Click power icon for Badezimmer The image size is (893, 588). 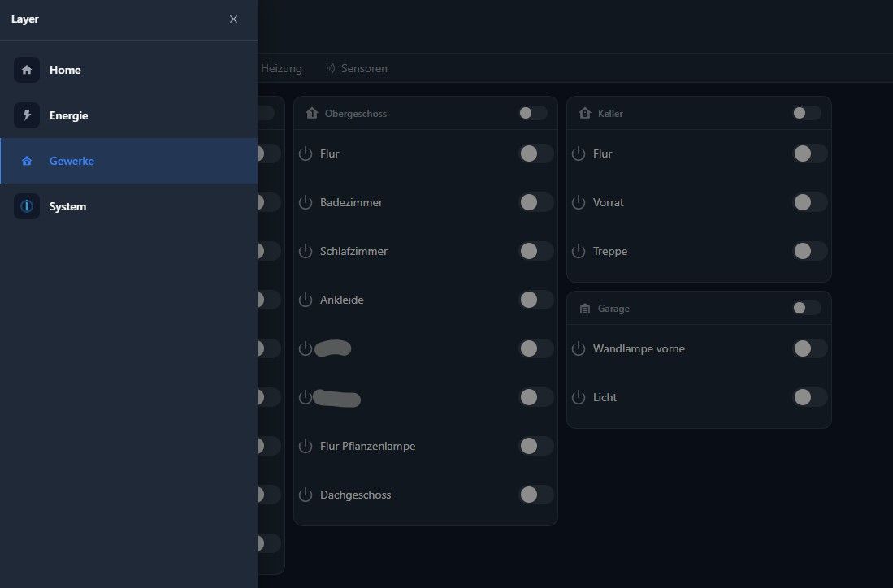(x=306, y=203)
